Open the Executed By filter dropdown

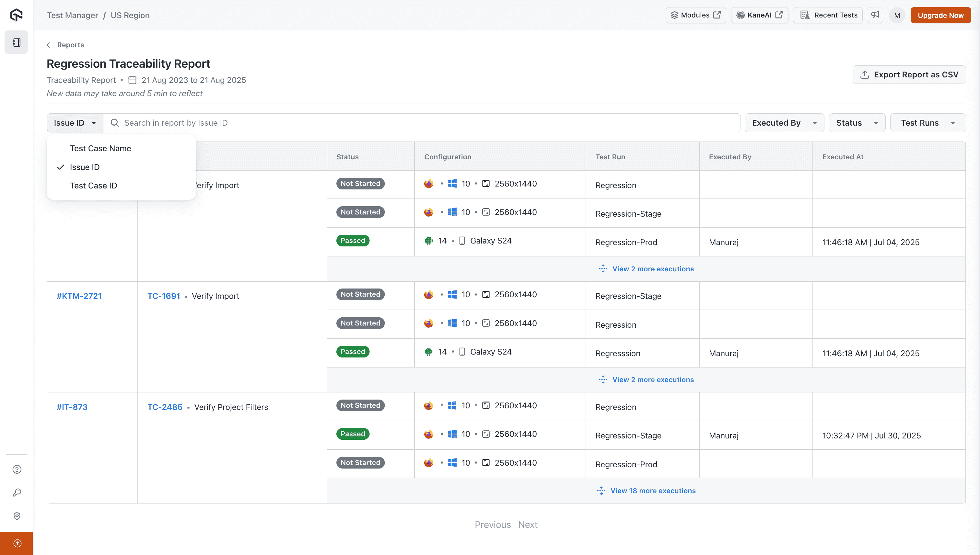(784, 122)
